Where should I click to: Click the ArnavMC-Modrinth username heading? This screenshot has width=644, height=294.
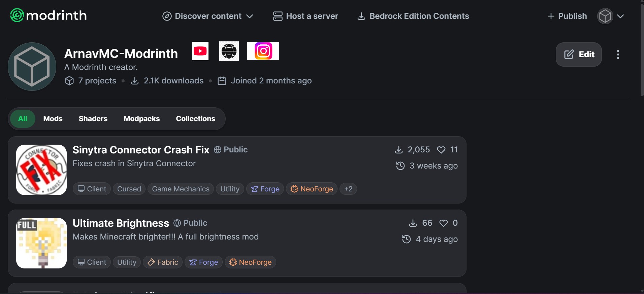click(121, 53)
